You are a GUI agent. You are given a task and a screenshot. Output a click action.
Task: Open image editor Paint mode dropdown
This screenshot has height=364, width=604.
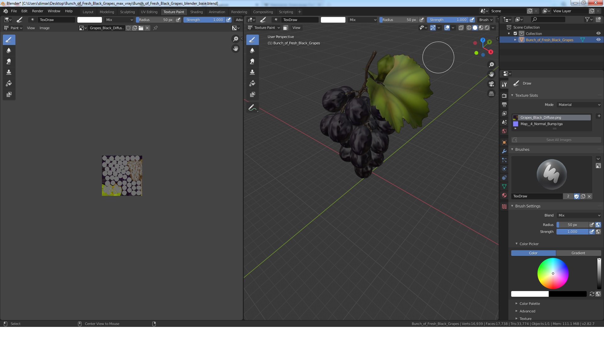pos(13,28)
